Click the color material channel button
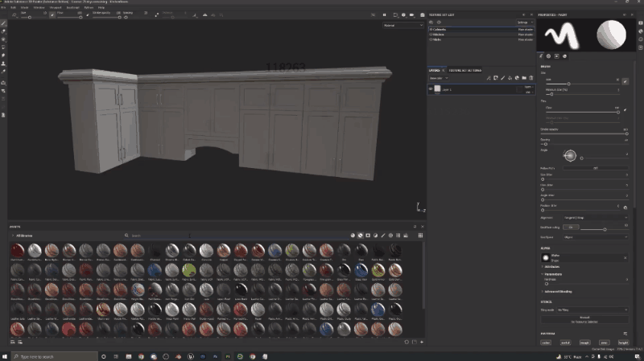 tap(547, 342)
